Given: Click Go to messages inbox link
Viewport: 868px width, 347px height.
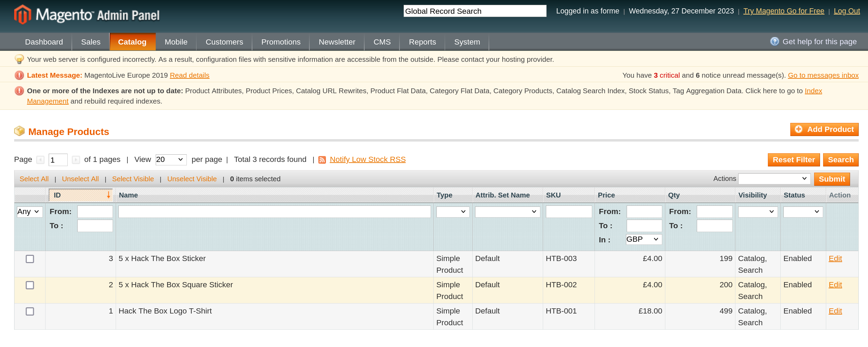Looking at the screenshot, I should [823, 75].
